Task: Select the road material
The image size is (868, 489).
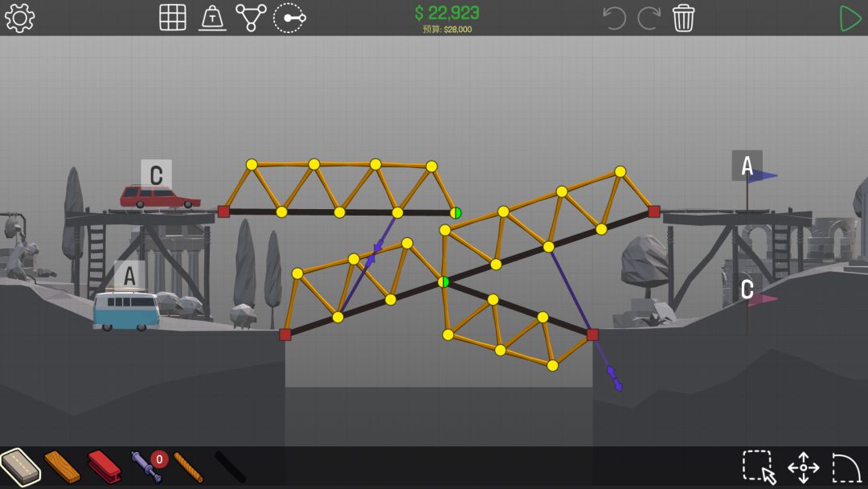Action: point(20,467)
